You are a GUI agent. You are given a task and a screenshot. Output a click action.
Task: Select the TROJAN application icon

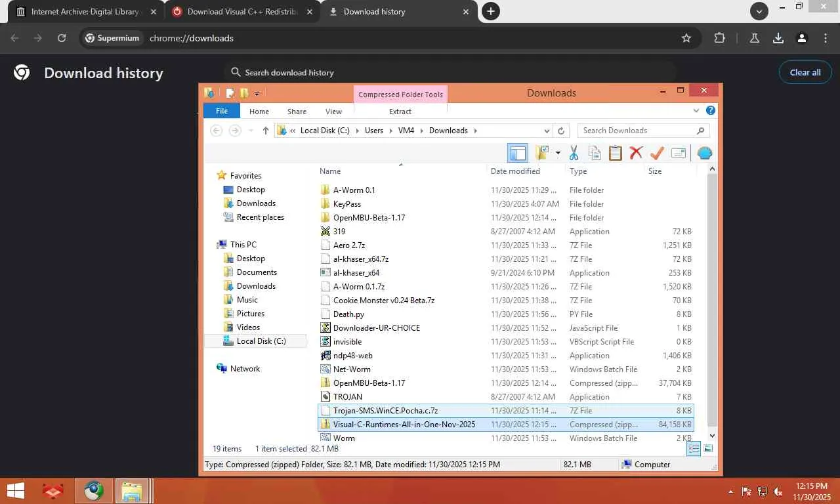tap(325, 397)
